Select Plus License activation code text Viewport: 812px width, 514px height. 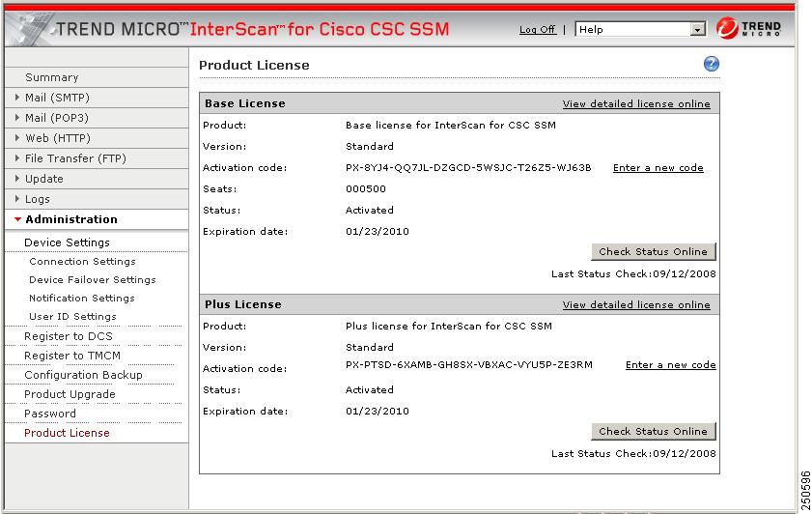(468, 364)
